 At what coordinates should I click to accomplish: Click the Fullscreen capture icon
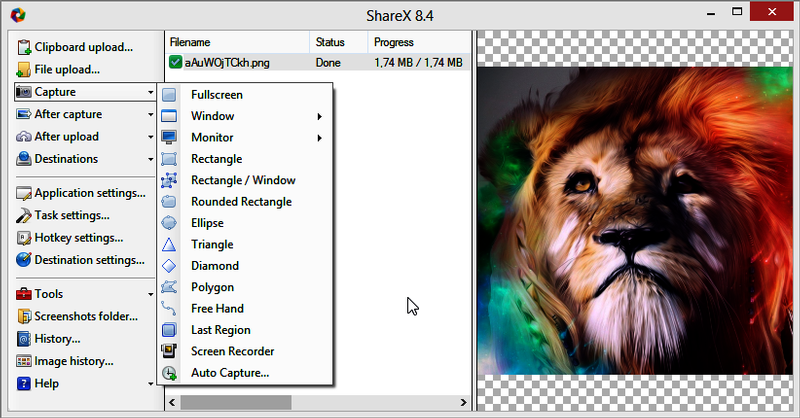pyautogui.click(x=169, y=95)
